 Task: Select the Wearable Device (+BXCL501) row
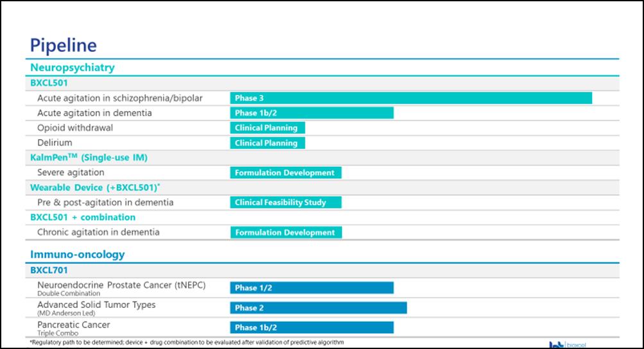(x=94, y=187)
